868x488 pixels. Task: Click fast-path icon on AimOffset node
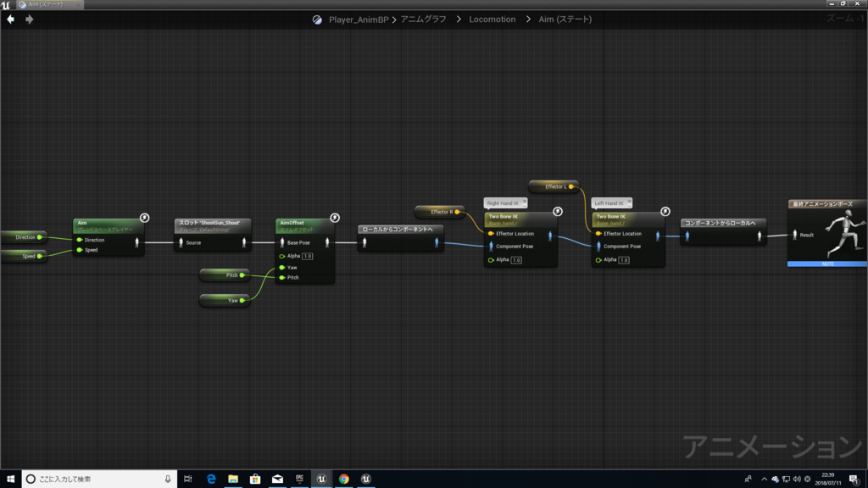pos(334,218)
